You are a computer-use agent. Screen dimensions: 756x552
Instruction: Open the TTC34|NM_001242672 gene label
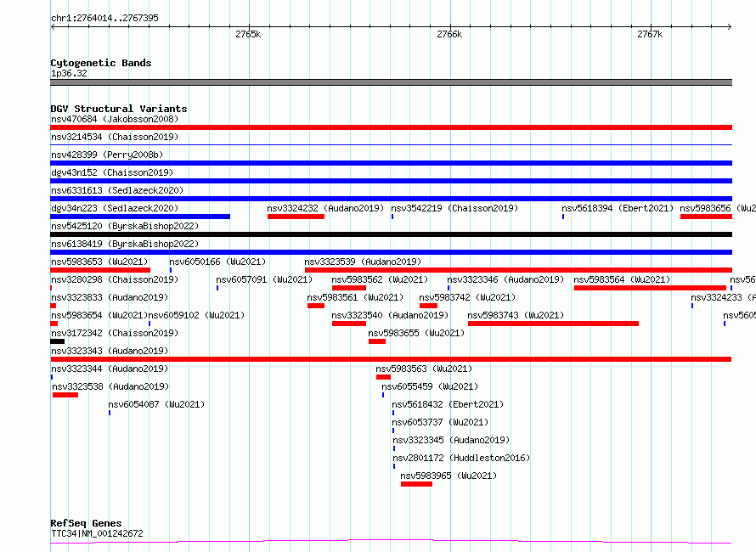[x=98, y=533]
